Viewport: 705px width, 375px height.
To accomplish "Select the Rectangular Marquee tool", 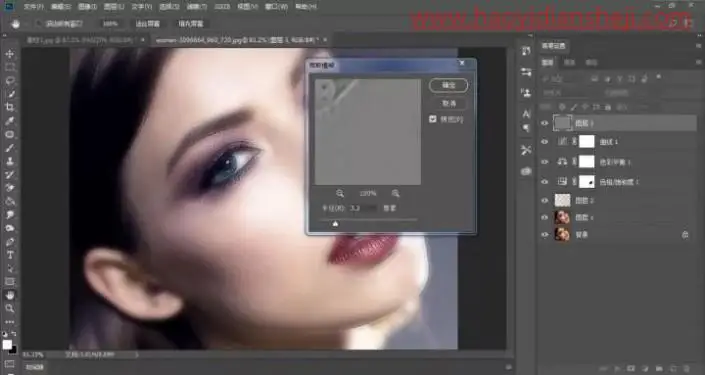I will (x=9, y=67).
